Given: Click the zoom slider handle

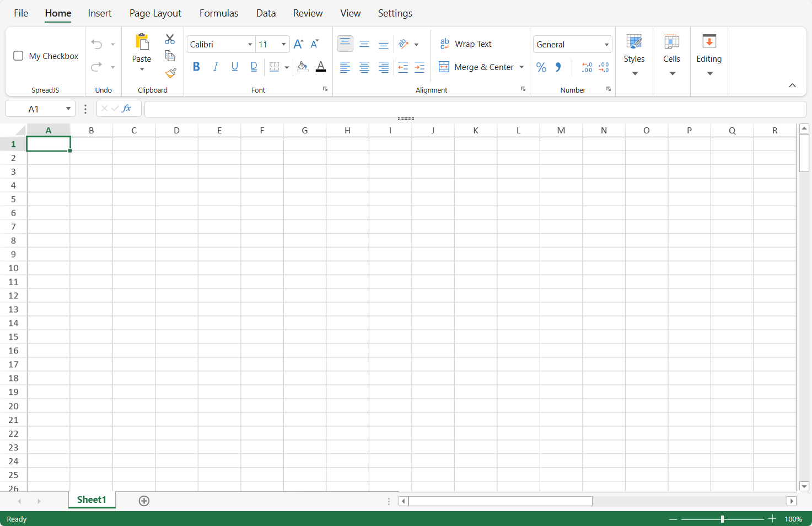Looking at the screenshot, I should tap(722, 519).
